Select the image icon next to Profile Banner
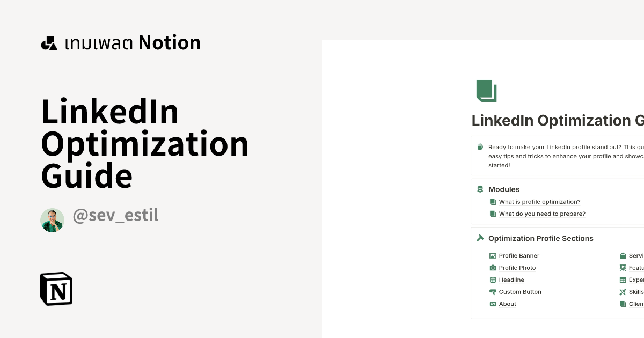 pyautogui.click(x=493, y=255)
